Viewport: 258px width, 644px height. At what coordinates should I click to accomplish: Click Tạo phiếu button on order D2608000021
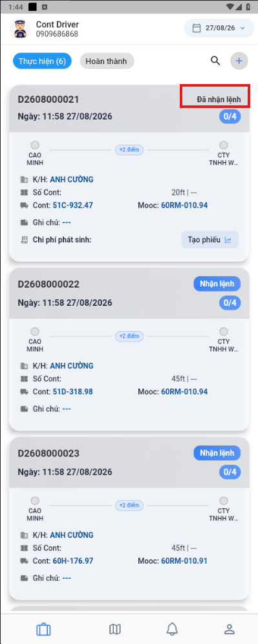point(210,240)
